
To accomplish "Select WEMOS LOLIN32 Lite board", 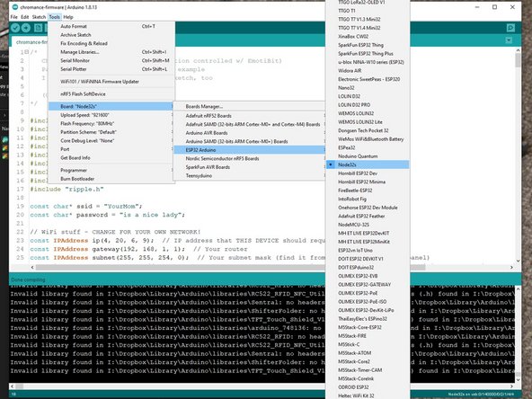I will (x=368, y=122).
